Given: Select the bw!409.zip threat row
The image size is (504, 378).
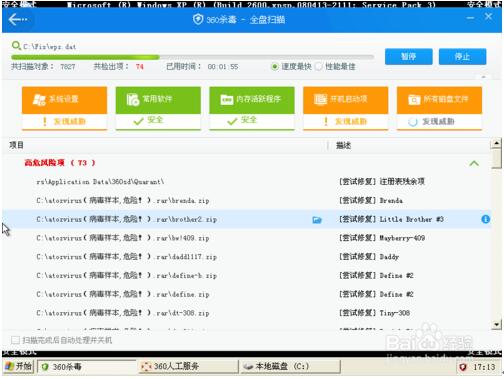Looking at the screenshot, I should (x=247, y=238).
